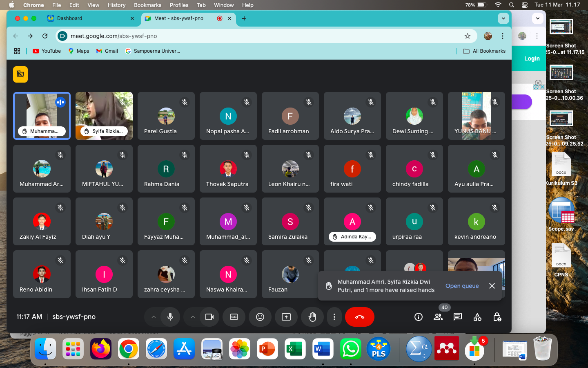This screenshot has width=588, height=368.
Task: Open the activities shapes icon
Action: [477, 317]
